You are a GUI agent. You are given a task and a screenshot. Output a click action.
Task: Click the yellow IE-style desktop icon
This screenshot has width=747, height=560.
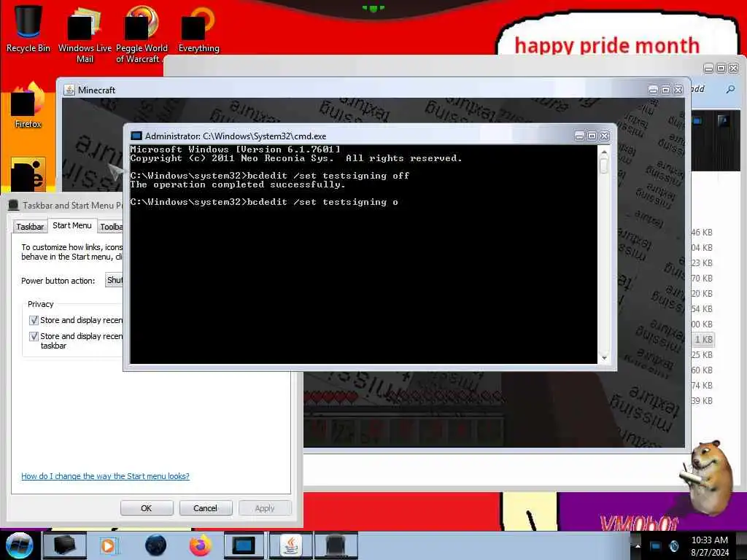28,174
